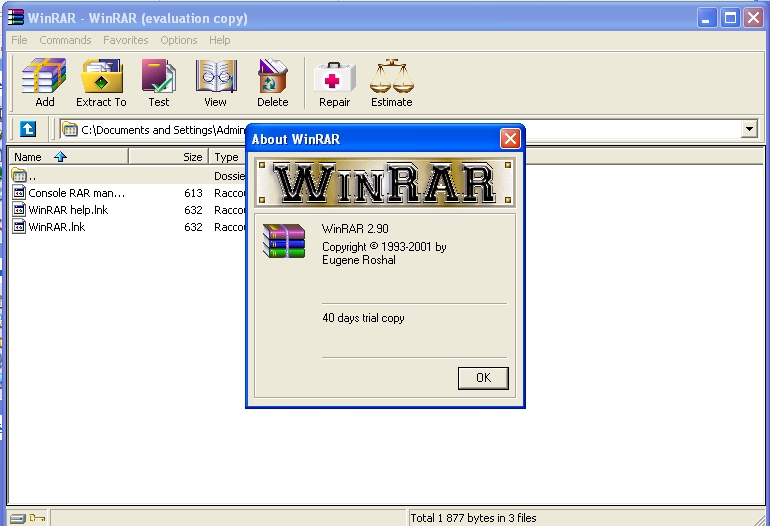Go up one folder level arrow
The image size is (770, 526).
28,129
